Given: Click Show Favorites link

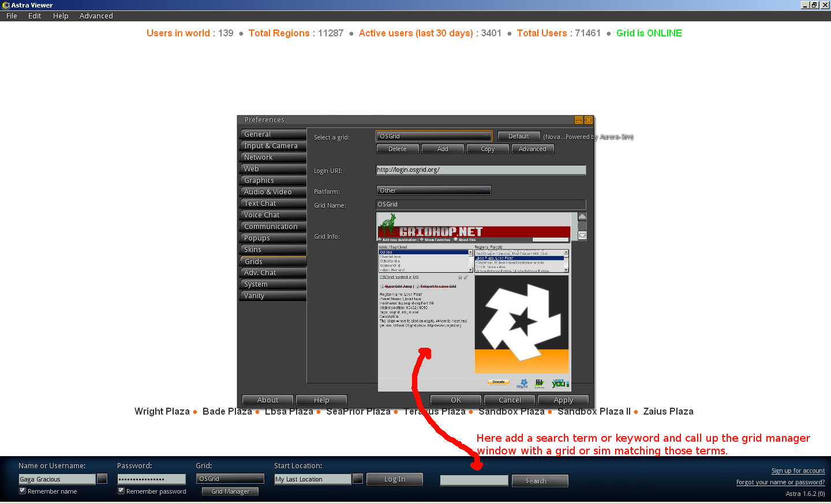Looking at the screenshot, I should [x=437, y=240].
